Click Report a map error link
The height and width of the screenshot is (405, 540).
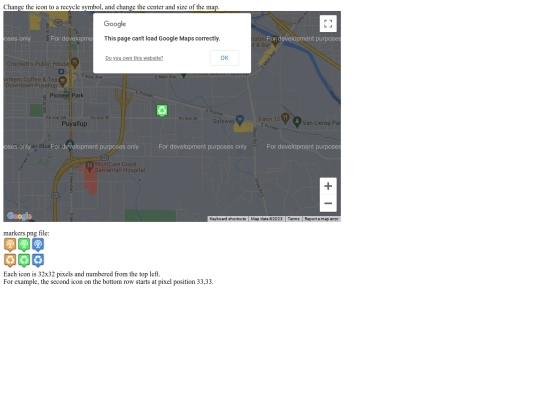coord(321,219)
